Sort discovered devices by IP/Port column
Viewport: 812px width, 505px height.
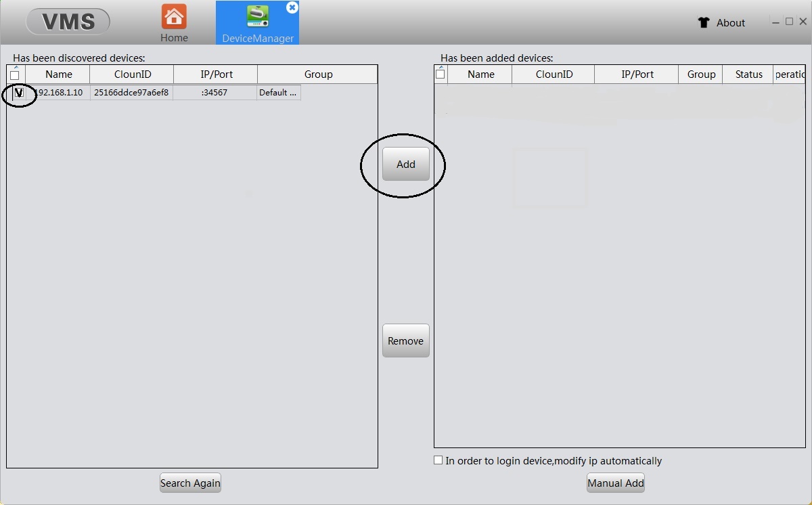[215, 74]
